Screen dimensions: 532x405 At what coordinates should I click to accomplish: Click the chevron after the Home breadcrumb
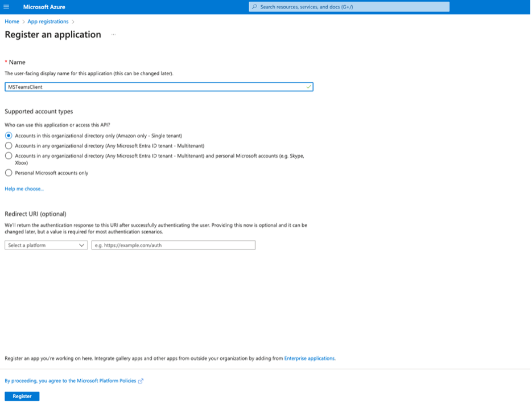tap(22, 21)
